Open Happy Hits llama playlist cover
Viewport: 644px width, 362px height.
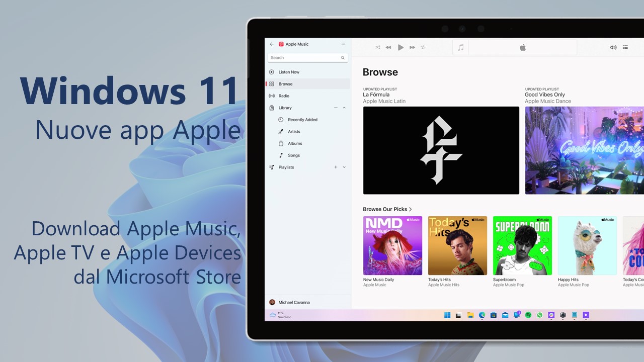click(587, 246)
